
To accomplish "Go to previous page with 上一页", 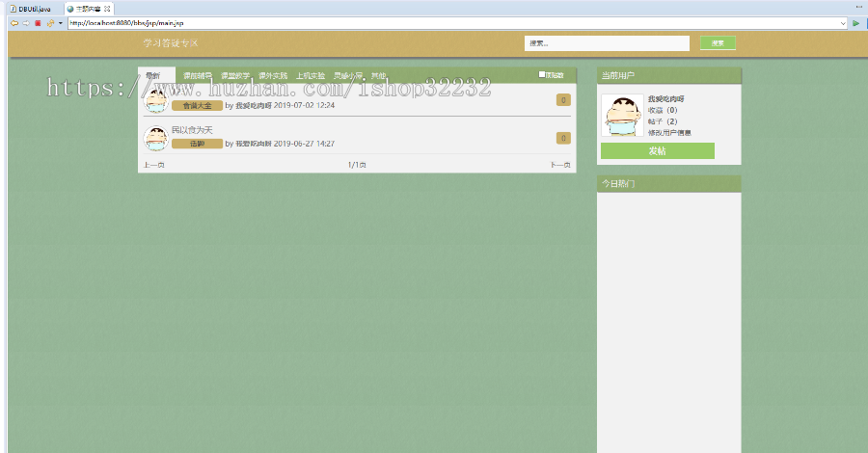I will pyautogui.click(x=154, y=165).
